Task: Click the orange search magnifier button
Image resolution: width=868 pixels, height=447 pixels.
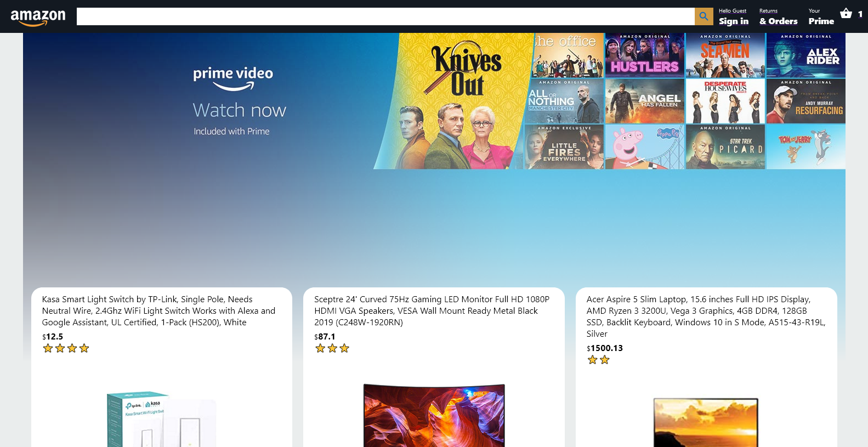Action: 704,16
